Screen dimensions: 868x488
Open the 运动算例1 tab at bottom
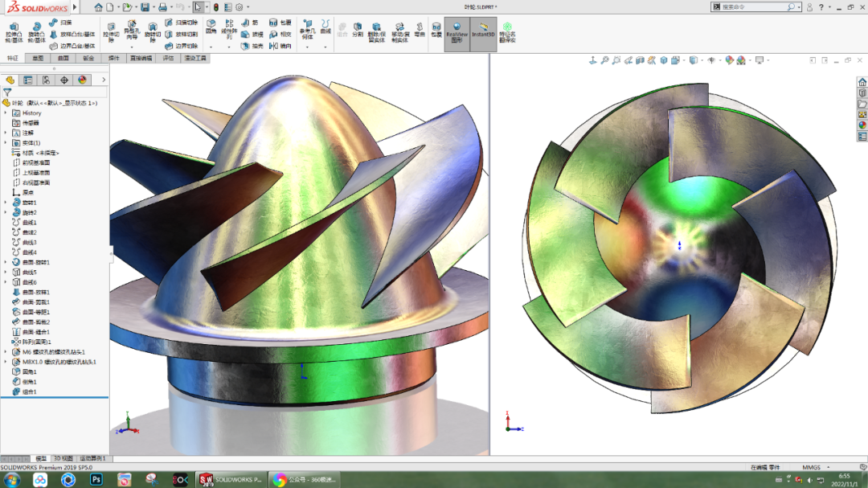[x=92, y=457]
